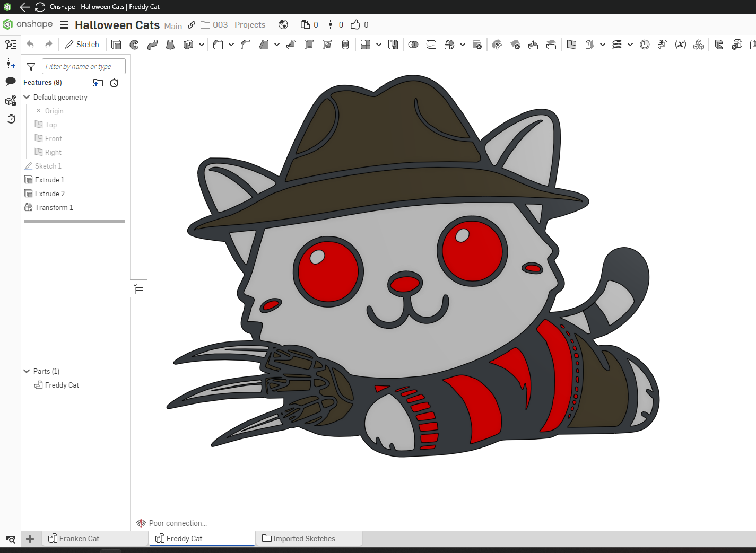Collapse the Default geometry group
756x553 pixels.
(27, 97)
